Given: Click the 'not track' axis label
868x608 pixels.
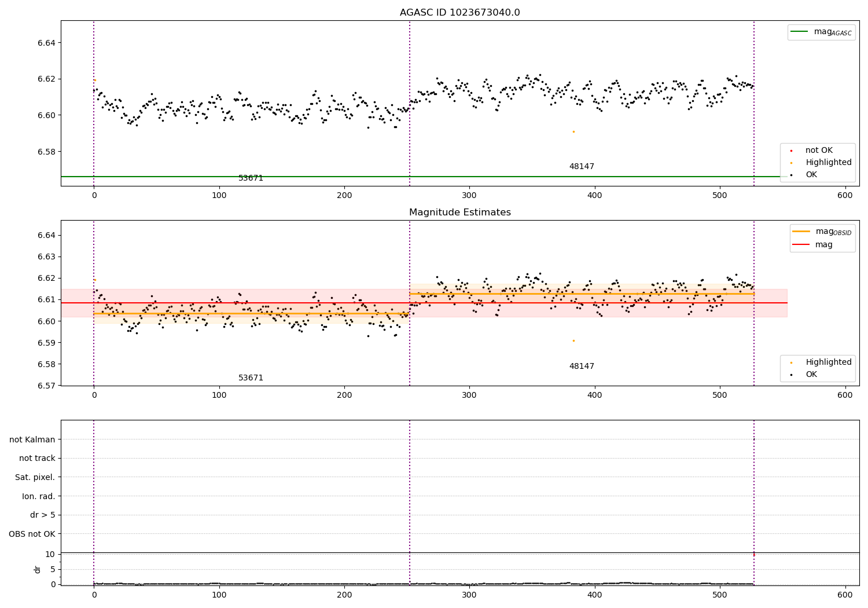Looking at the screenshot, I should click(x=37, y=459).
